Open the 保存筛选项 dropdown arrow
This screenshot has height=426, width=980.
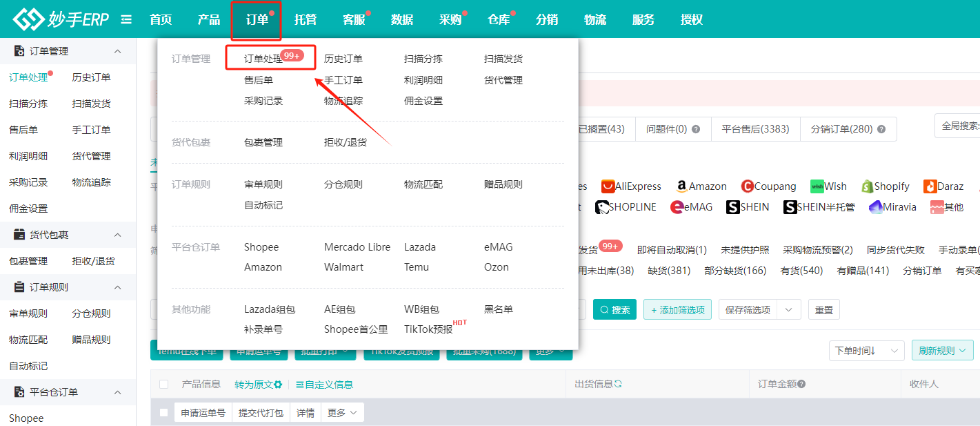(x=788, y=309)
